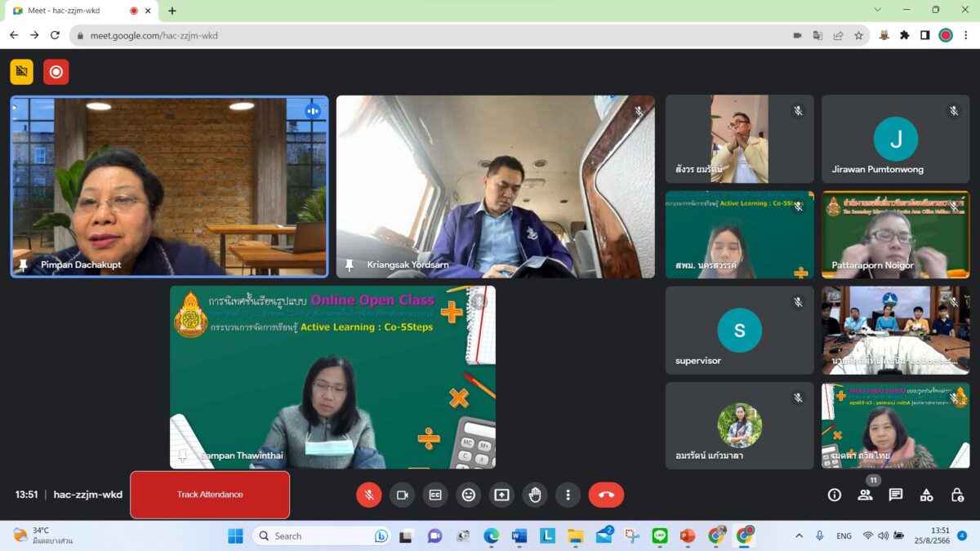Expand the tab search chevron

point(878,10)
